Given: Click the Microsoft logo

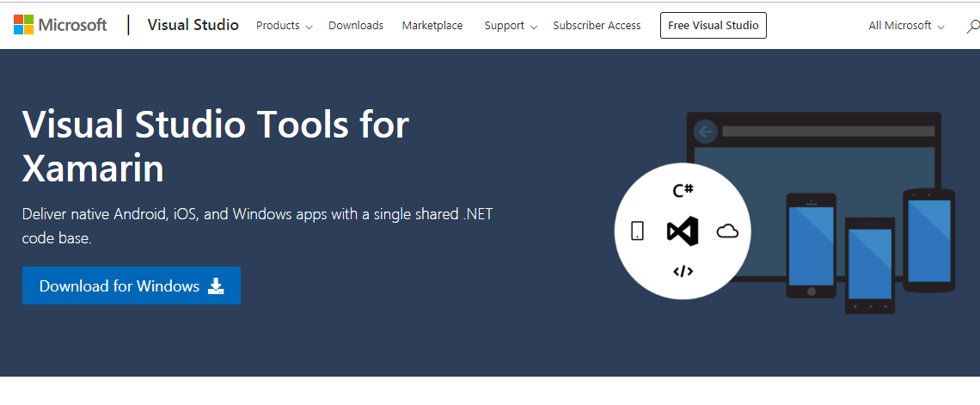Looking at the screenshot, I should [60, 25].
